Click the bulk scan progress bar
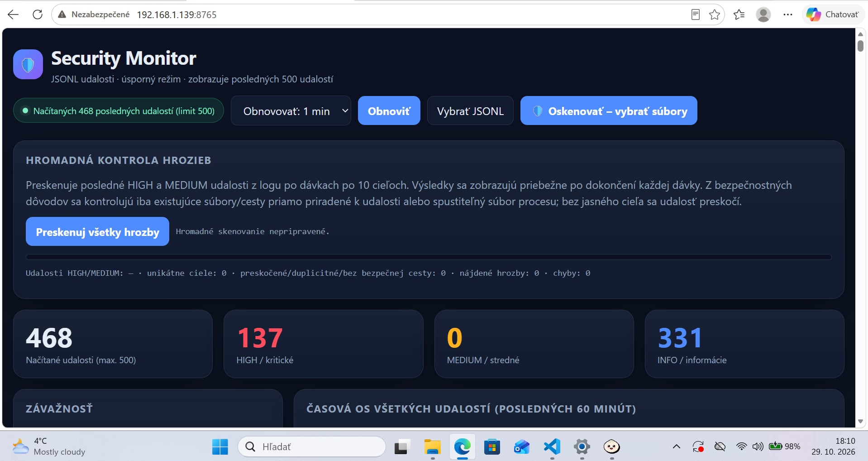868x461 pixels. tap(429, 257)
